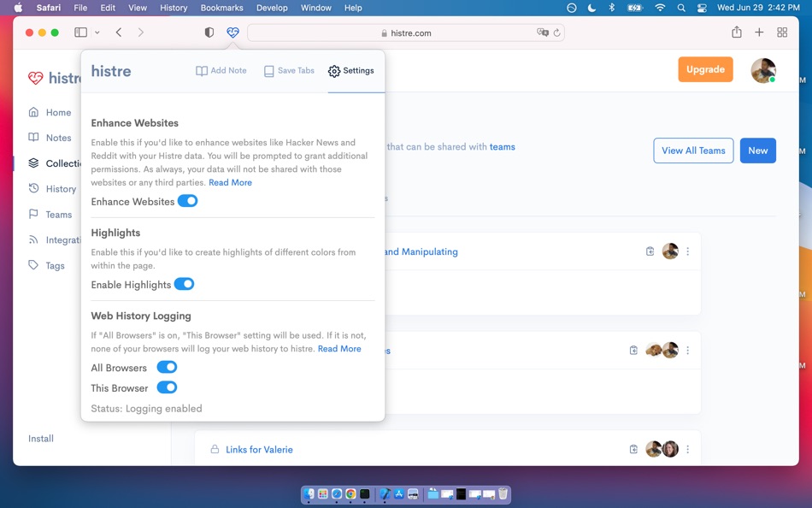Open Control Center icon in the menu bar
Viewport: 812px width, 508px height.
(x=702, y=8)
